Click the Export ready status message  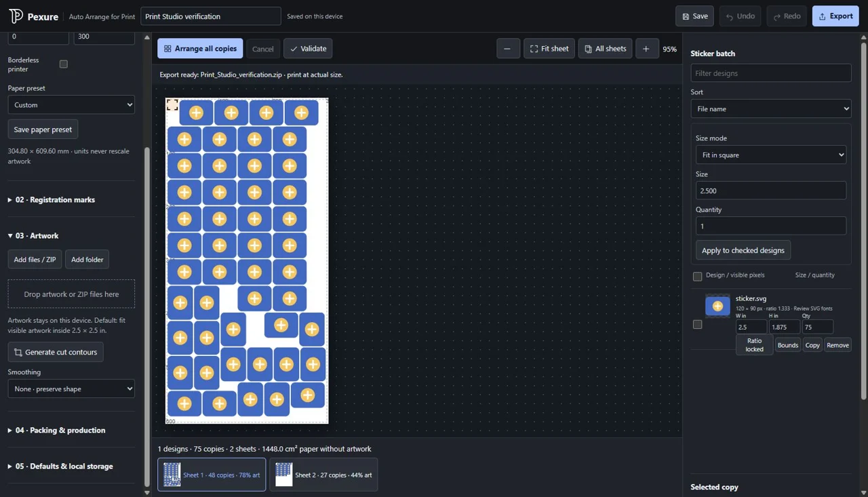point(251,75)
